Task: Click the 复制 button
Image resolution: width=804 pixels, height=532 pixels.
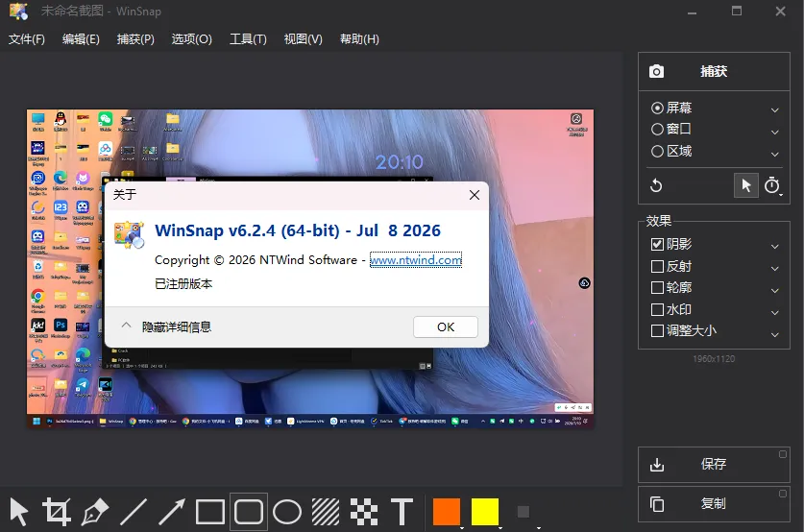Action: [x=714, y=504]
